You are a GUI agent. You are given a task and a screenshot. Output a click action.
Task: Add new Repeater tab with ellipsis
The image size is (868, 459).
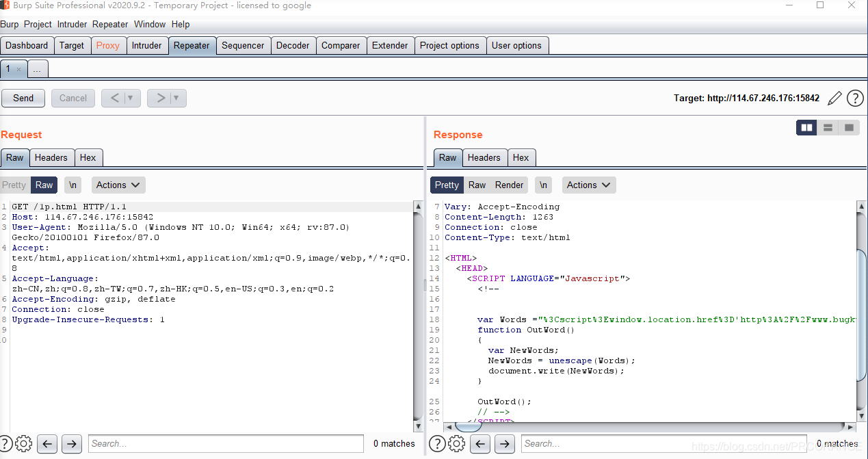(x=38, y=69)
